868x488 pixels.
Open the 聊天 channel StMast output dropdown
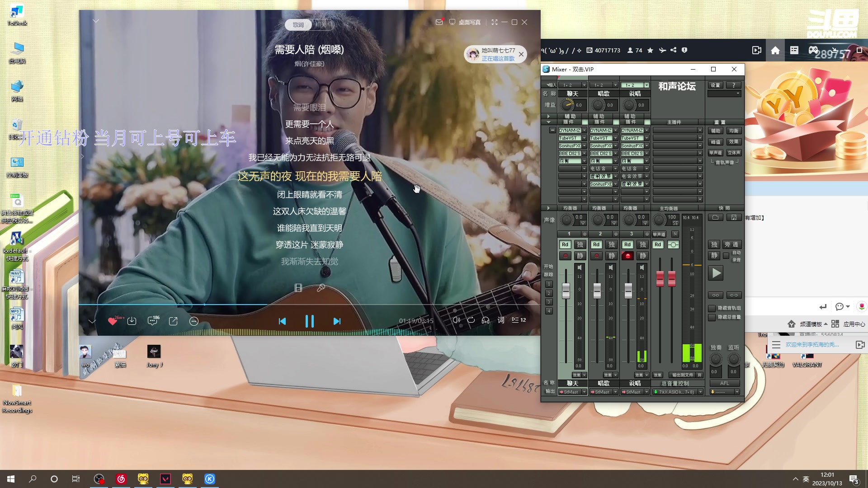click(x=584, y=392)
